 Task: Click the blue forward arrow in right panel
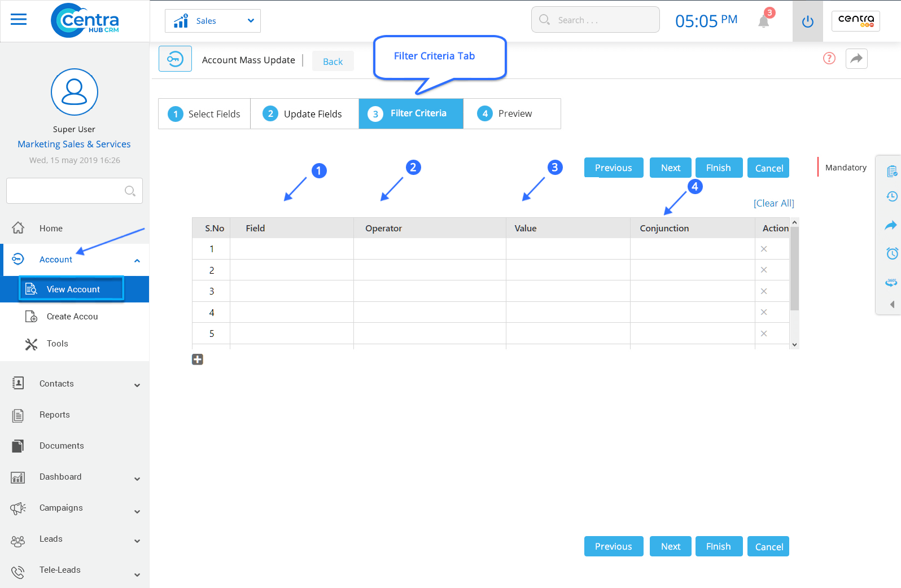pos(891,226)
